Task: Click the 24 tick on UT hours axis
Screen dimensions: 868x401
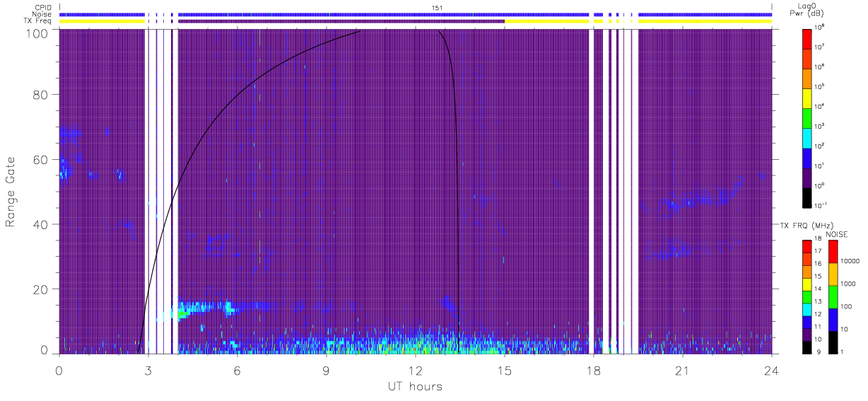Action: pyautogui.click(x=771, y=370)
